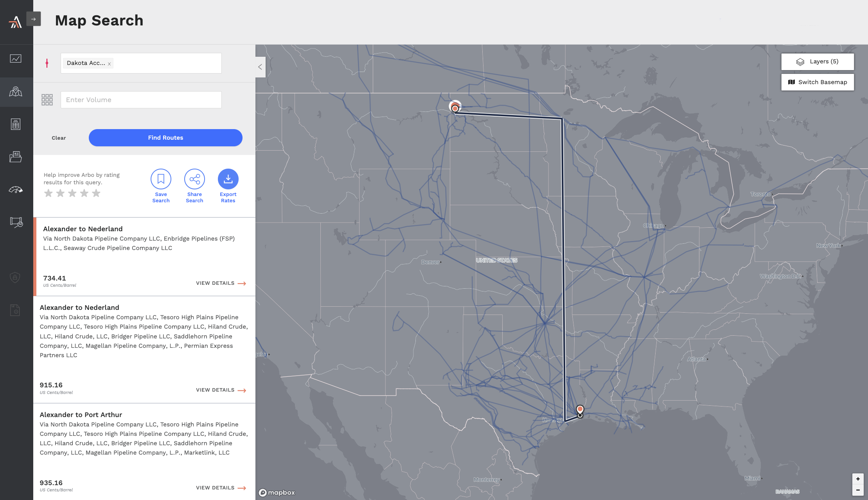Click Clear to reset search filters
Image resolution: width=868 pixels, height=500 pixels.
[59, 138]
